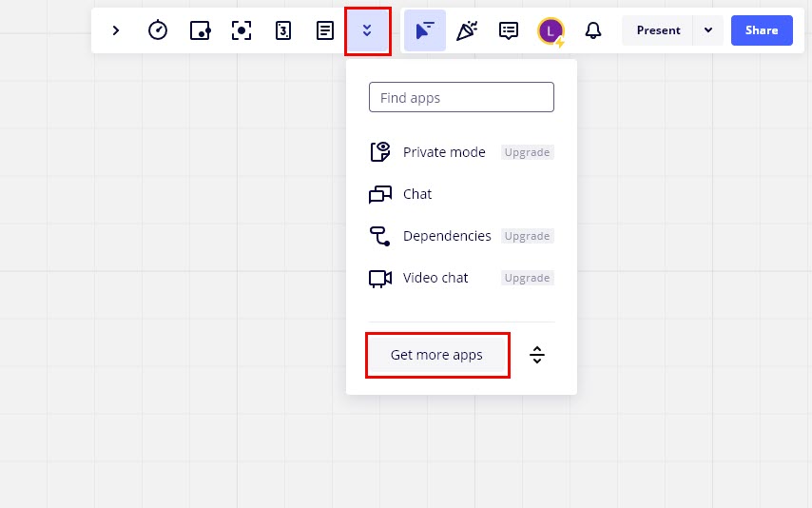Expand the toolbar with the right chevron
The image size is (812, 508).
tap(116, 30)
